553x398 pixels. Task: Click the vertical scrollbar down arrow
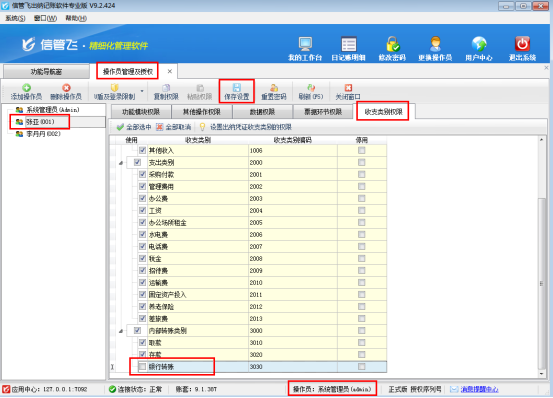click(x=542, y=374)
